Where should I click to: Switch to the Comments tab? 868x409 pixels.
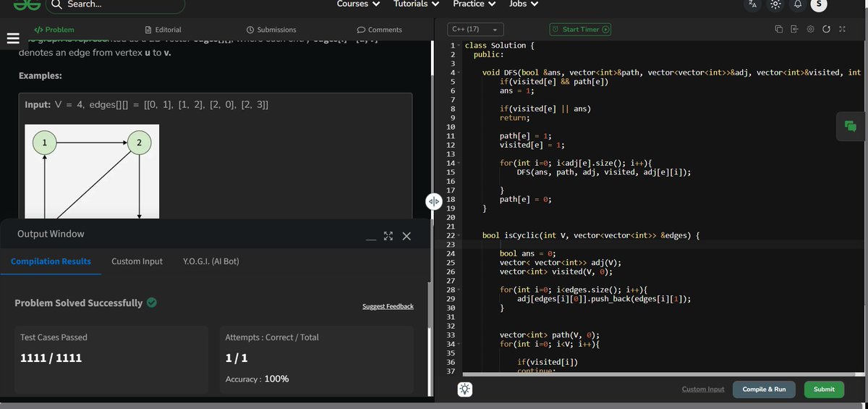pyautogui.click(x=380, y=30)
